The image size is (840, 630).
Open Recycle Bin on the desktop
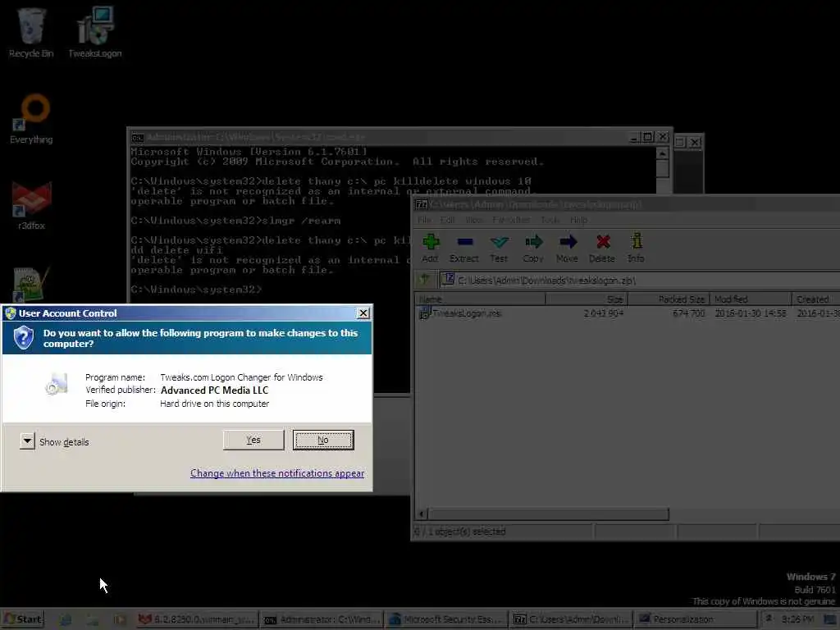coord(31,33)
